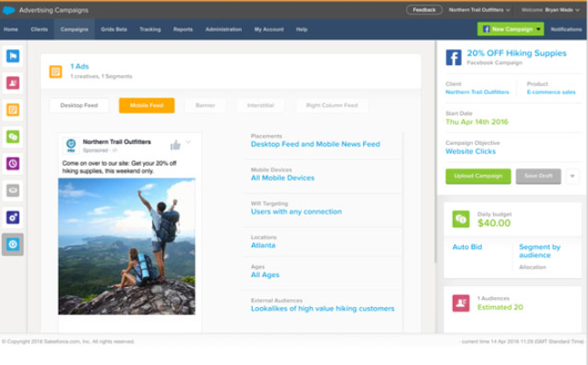Click the Facebook logo beside campaign title
Image resolution: width=588 pixels, height=365 pixels.
(x=453, y=58)
